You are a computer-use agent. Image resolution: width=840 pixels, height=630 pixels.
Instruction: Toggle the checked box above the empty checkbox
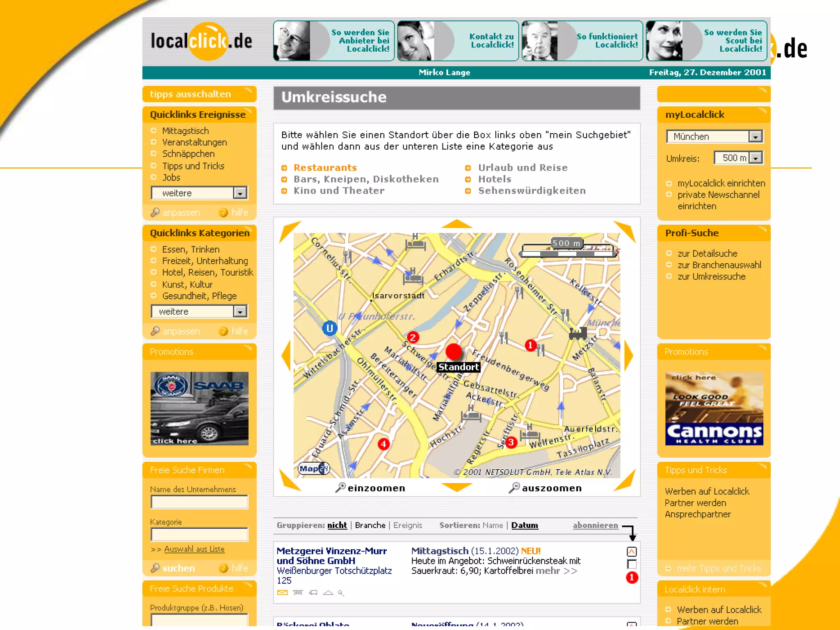pos(632,552)
